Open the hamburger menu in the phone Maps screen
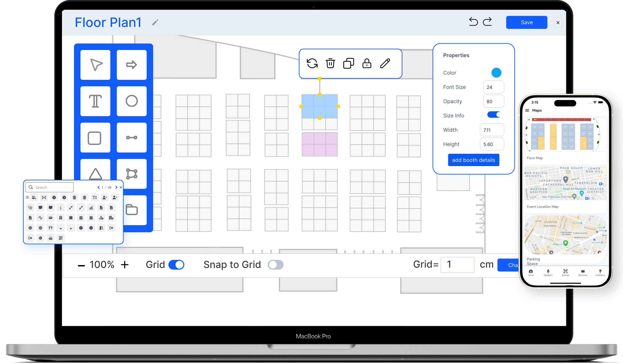The height and width of the screenshot is (364, 623). click(527, 111)
